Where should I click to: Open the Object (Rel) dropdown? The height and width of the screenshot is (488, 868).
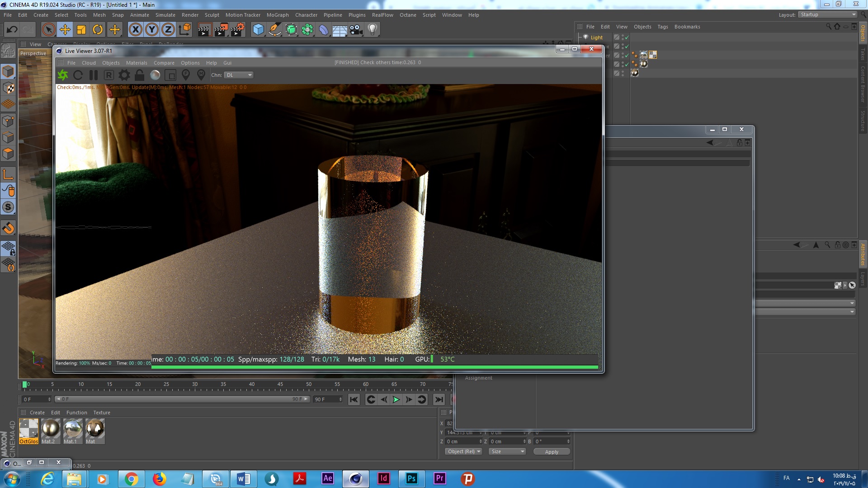(x=464, y=451)
